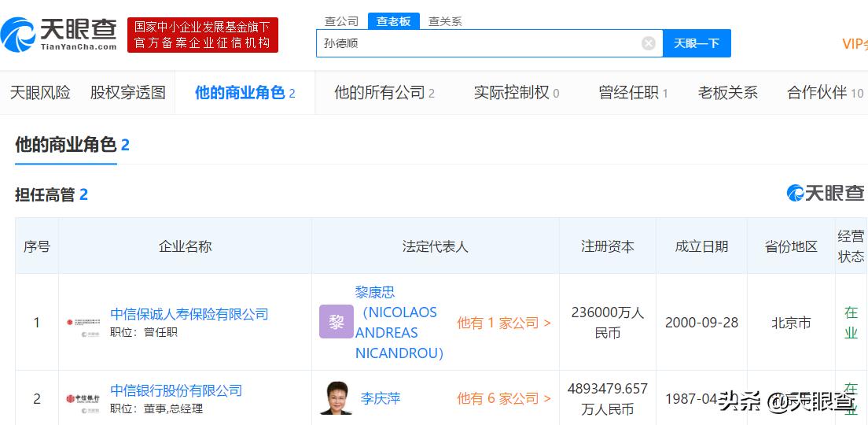Click the 北京市 region cell
Image resolution: width=868 pixels, height=425 pixels.
click(x=791, y=323)
